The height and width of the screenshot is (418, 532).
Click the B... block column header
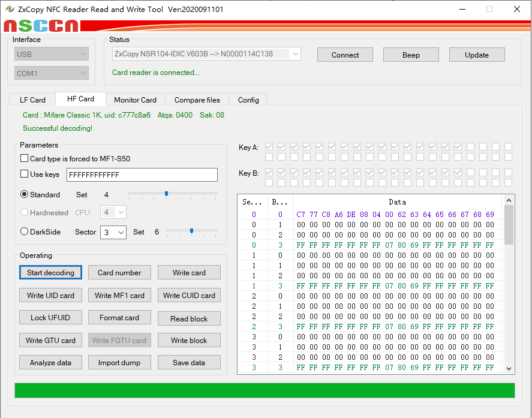click(280, 202)
